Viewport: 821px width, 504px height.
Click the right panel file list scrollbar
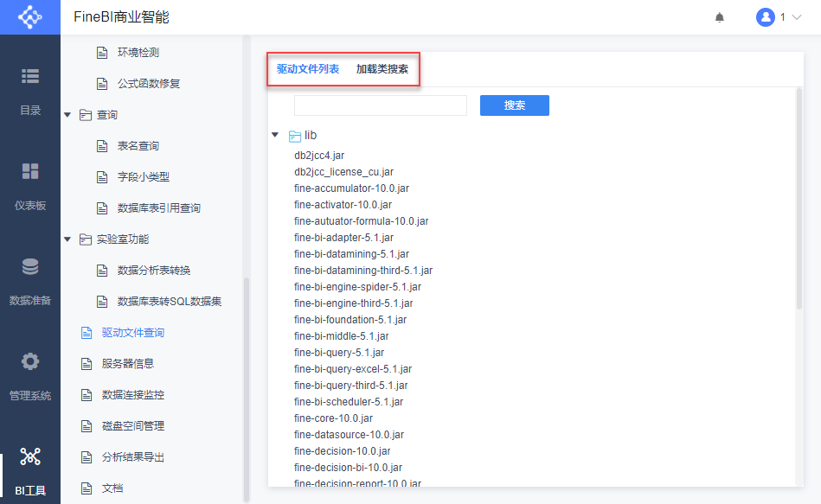(x=799, y=199)
